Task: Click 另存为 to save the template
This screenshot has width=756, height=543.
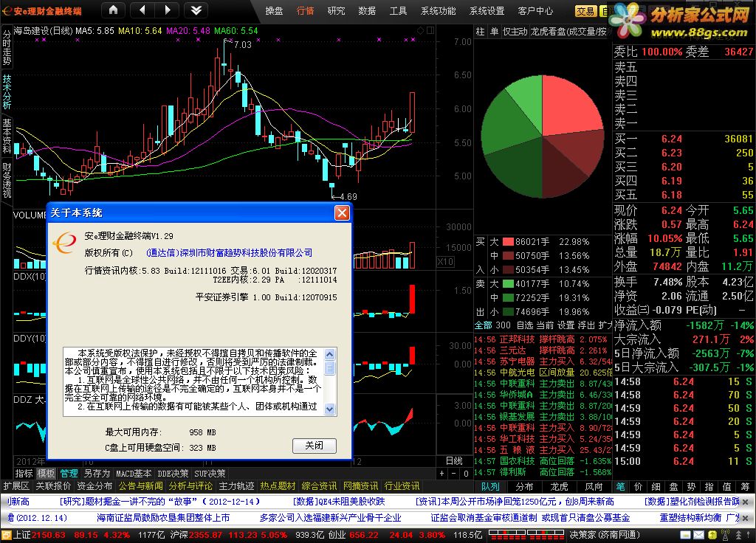Action: pyautogui.click(x=97, y=474)
